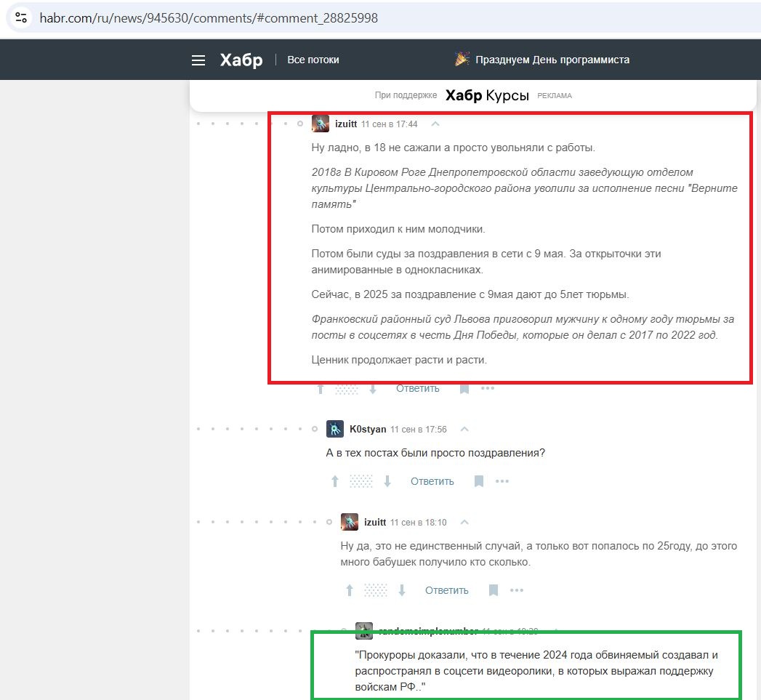This screenshot has width=761, height=700.
Task: Collapse K0styan's comment with the chevron
Action: [x=465, y=429]
